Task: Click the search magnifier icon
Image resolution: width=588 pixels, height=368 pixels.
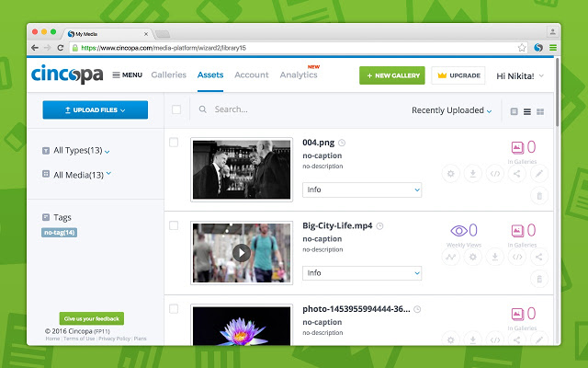Action: (202, 109)
